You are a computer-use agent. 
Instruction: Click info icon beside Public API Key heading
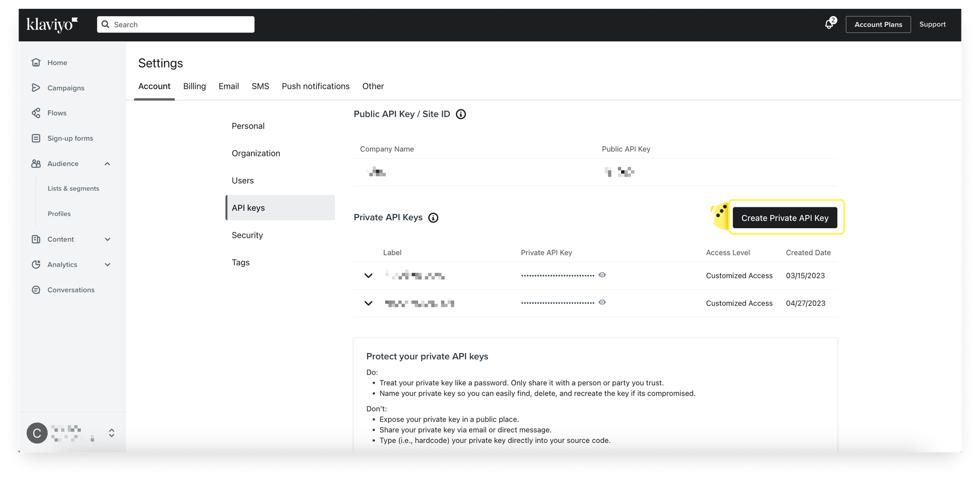461,114
